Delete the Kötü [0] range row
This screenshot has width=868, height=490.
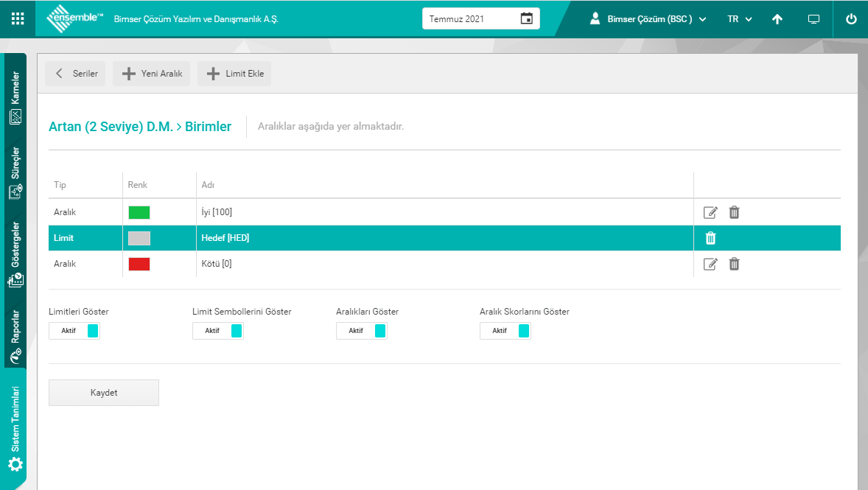(734, 264)
